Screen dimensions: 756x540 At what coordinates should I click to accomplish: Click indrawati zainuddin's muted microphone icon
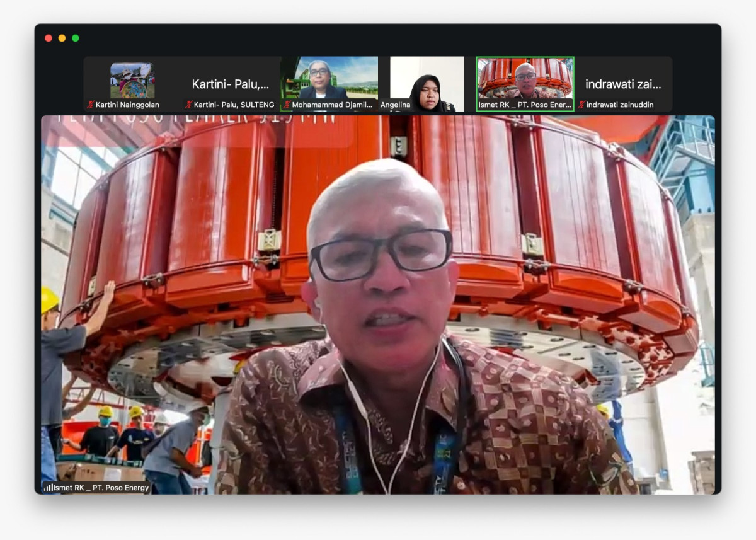pos(581,105)
